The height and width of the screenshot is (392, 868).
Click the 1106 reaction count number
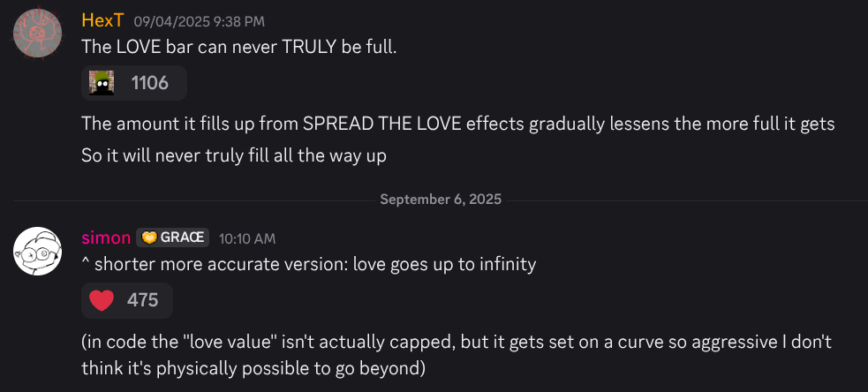(x=149, y=84)
